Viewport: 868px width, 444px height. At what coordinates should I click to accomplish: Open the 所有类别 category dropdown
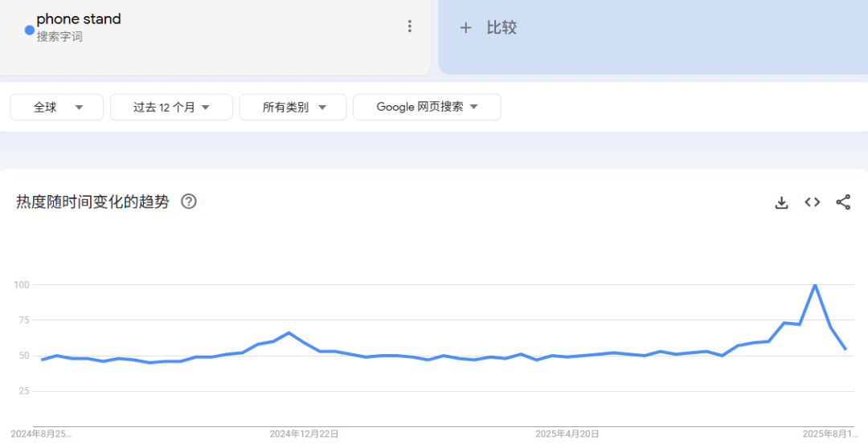click(293, 108)
